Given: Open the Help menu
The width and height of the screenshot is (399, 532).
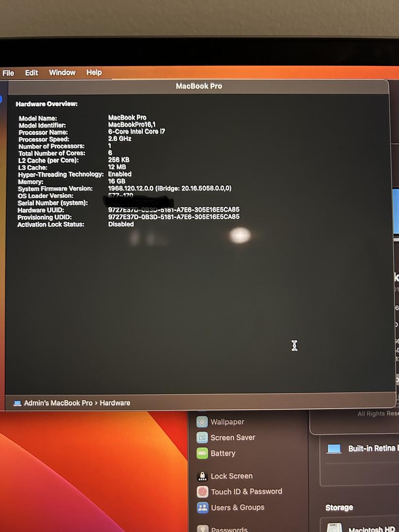Looking at the screenshot, I should click(x=94, y=72).
